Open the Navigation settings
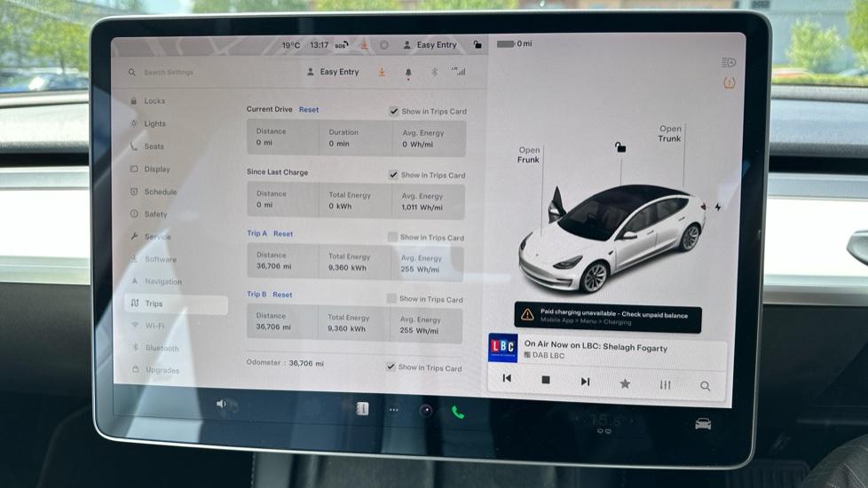 tap(156, 281)
